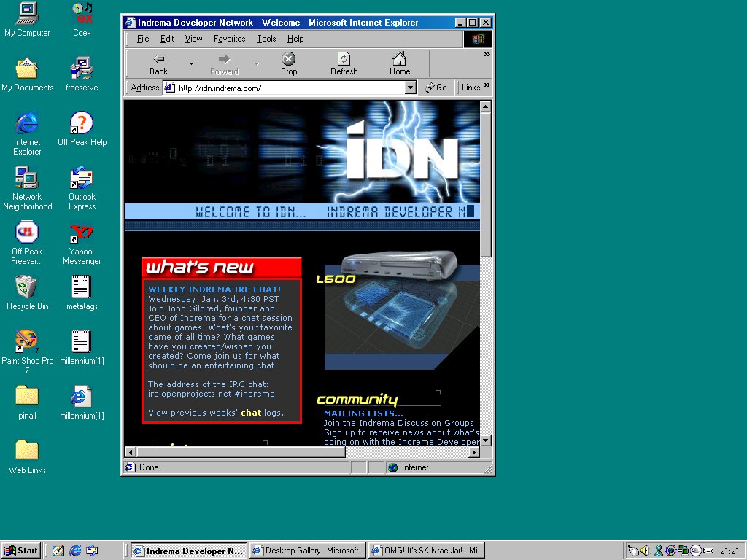
Task: Switch to Desktop Gallery taskbar window
Action: click(306, 551)
